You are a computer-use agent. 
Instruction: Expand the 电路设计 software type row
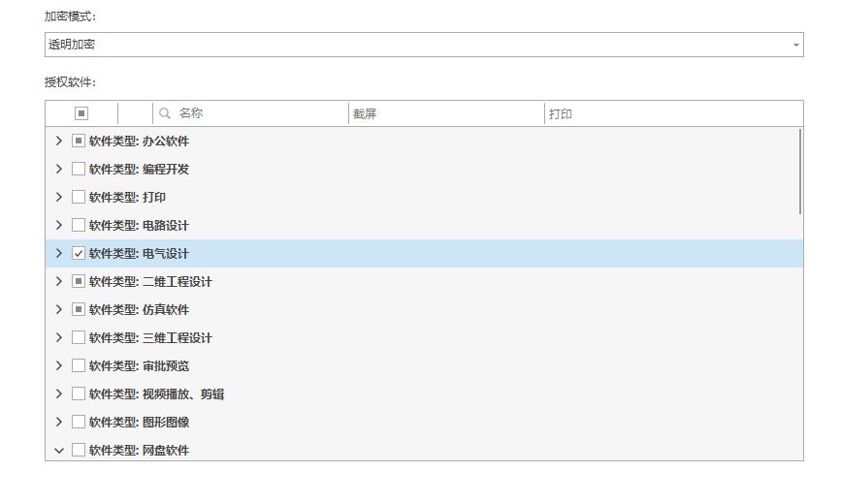59,225
